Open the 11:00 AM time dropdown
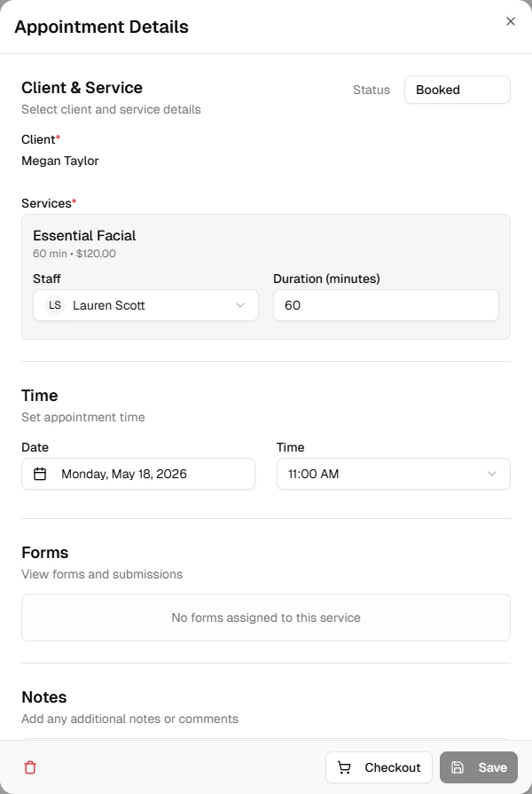Image resolution: width=532 pixels, height=794 pixels. point(394,474)
